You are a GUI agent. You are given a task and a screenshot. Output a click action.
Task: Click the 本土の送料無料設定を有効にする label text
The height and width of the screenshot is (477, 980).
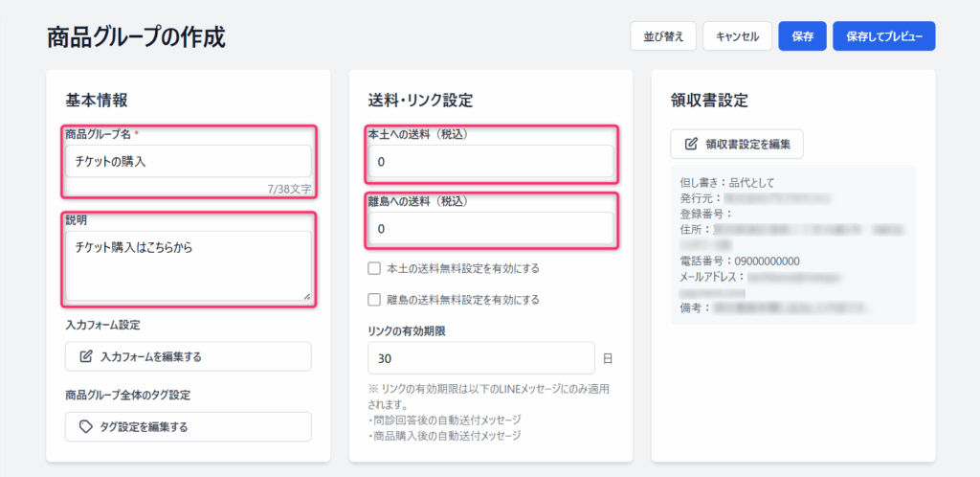[x=462, y=268]
